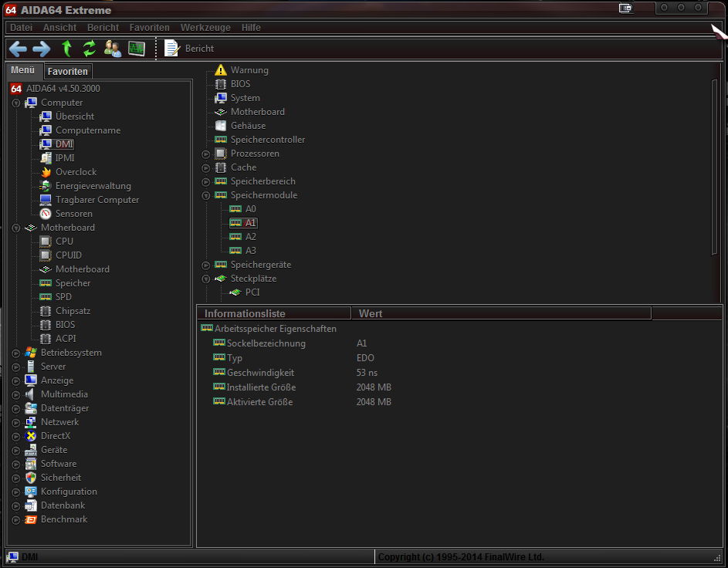Click the Typ value EDO
This screenshot has height=568, width=728.
tap(365, 358)
